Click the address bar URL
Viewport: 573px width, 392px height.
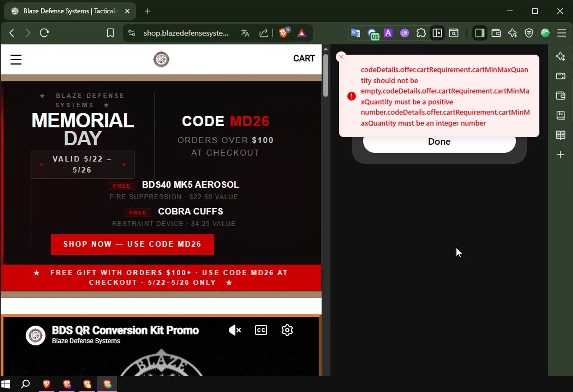click(x=186, y=33)
